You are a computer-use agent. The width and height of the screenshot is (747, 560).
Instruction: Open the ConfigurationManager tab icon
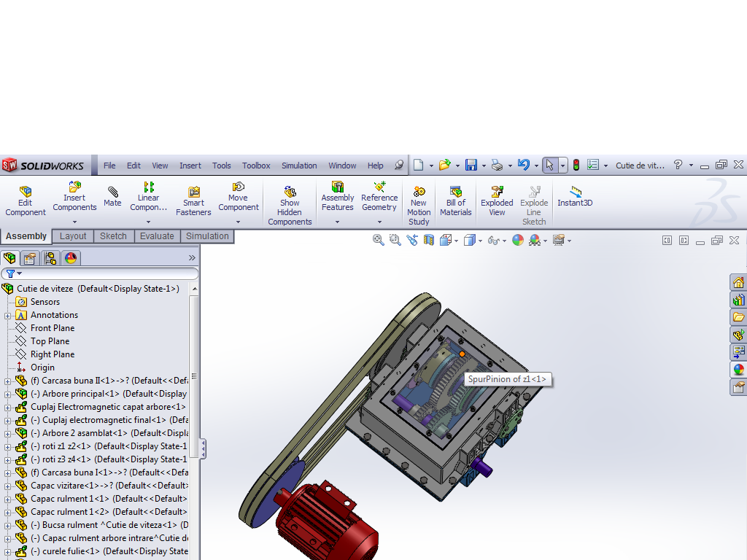50,258
